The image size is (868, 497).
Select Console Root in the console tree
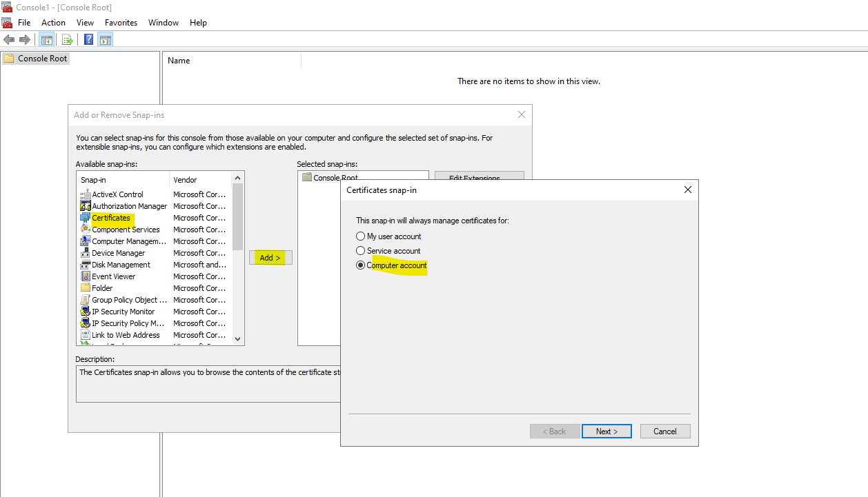click(x=43, y=59)
